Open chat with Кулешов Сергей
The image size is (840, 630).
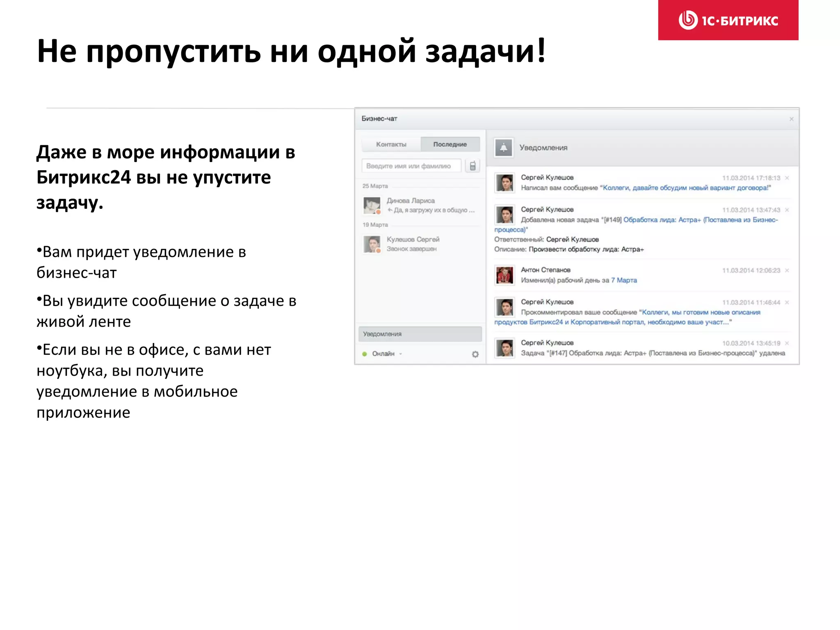[421, 244]
